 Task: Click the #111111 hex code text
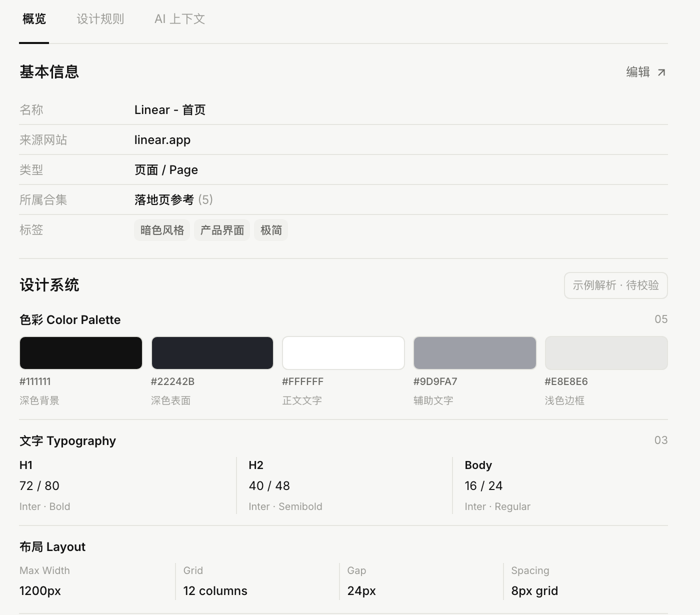35,381
